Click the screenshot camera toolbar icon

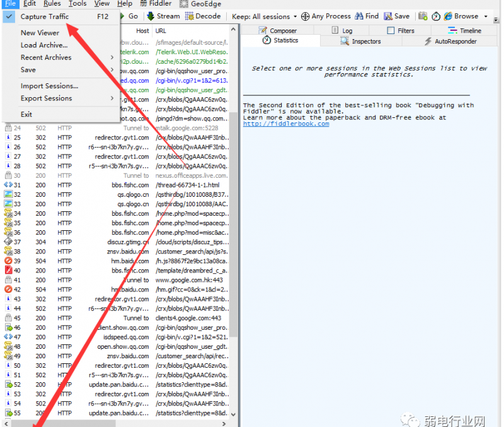point(423,16)
